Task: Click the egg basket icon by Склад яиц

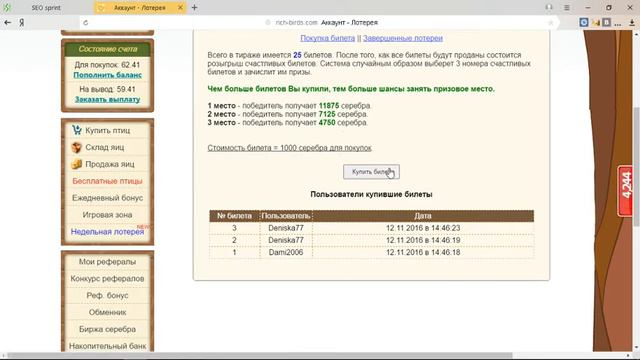Action: (76, 147)
